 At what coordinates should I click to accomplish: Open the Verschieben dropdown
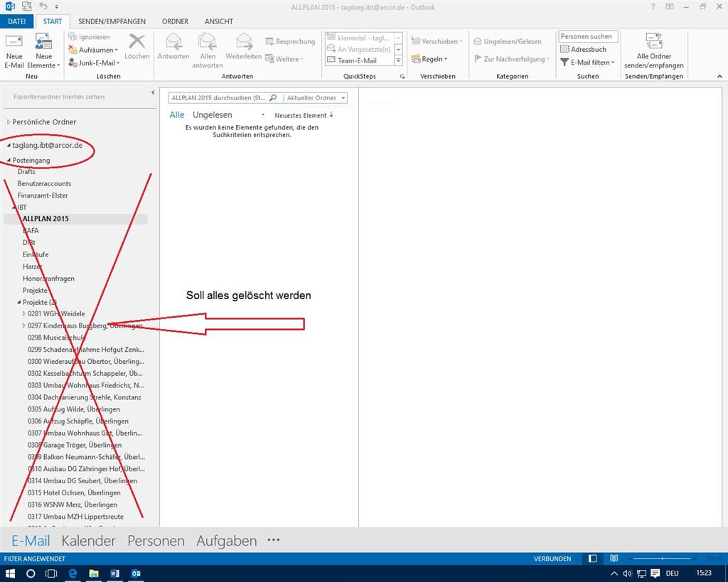click(437, 41)
